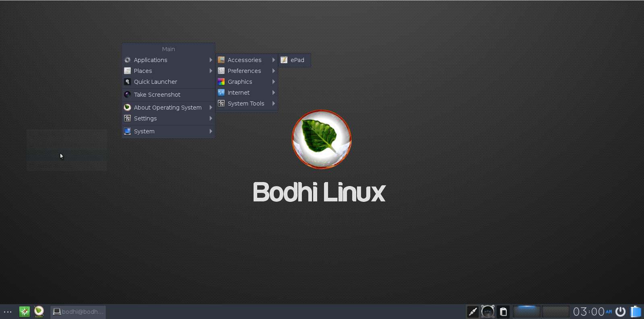
Task: Select the System Tools category
Action: (247, 104)
